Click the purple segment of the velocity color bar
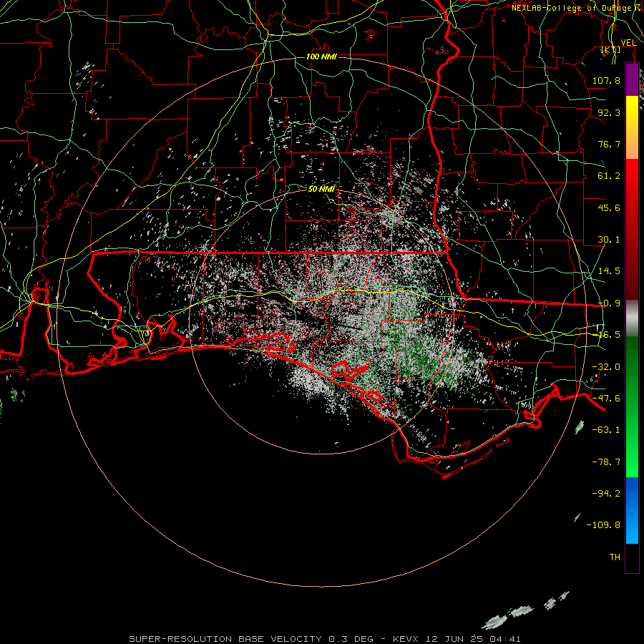 click(632, 80)
